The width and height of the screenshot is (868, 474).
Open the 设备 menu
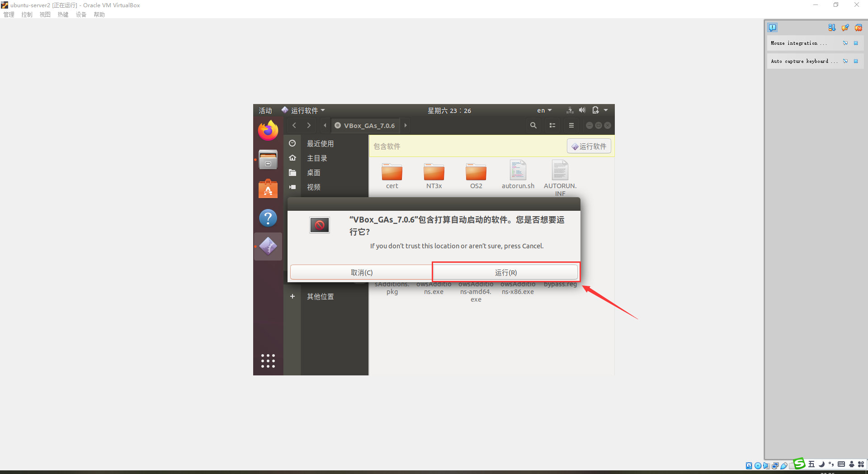81,14
